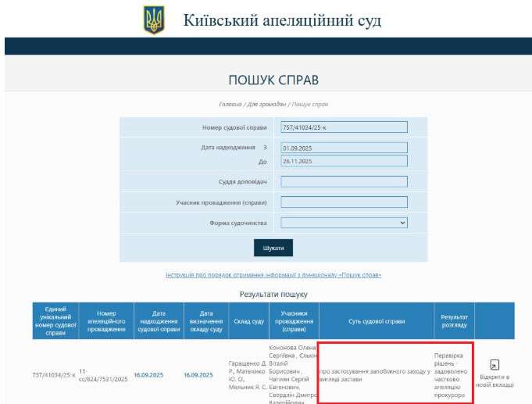Screen dimensions: 532x404
Task: Open the Форма судочинства dropdown
Action: click(344, 223)
